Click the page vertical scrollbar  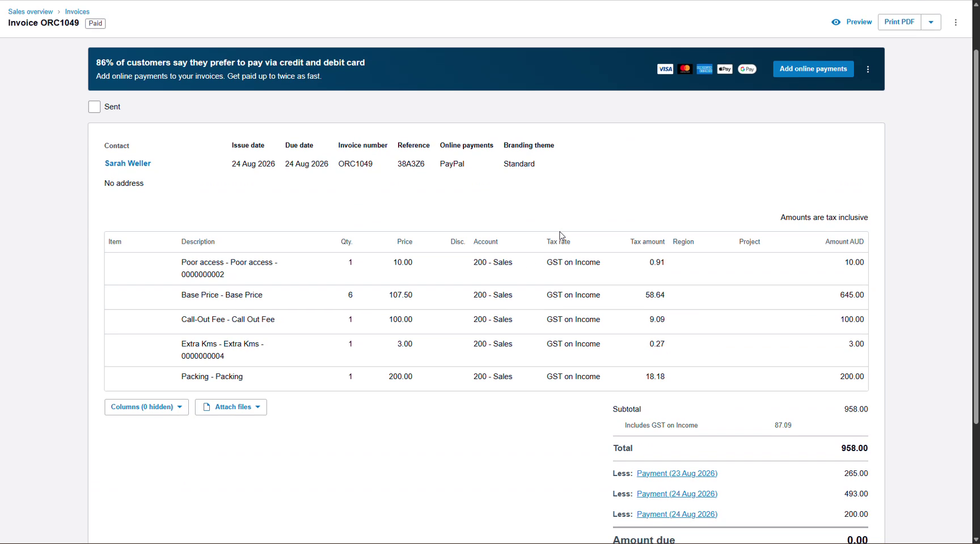976,237
